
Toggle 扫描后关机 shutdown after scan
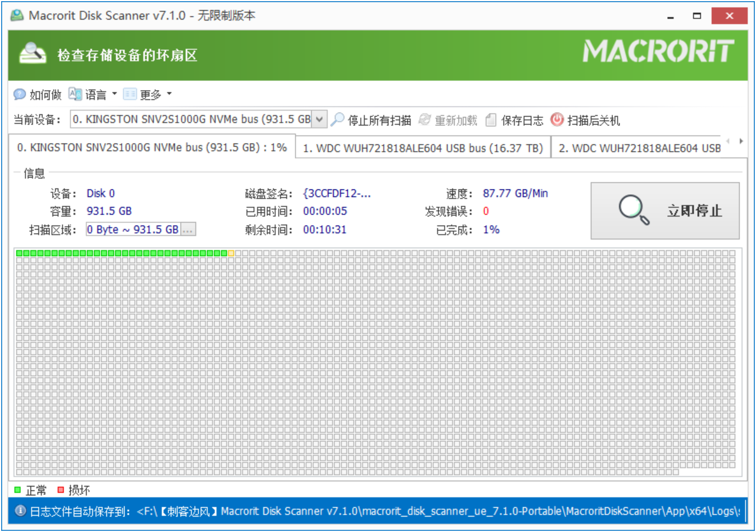tap(585, 120)
